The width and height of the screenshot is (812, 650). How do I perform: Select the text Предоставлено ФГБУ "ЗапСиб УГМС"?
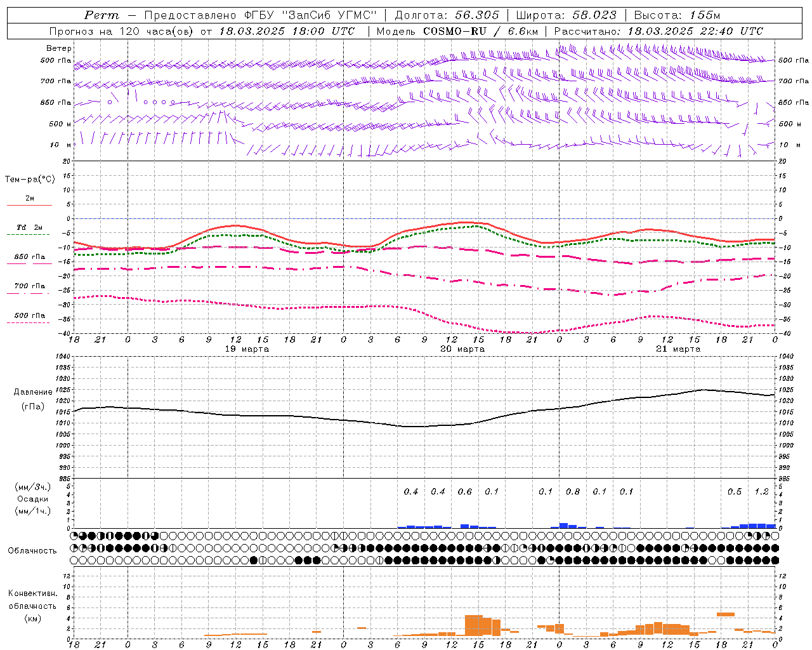tap(260, 15)
